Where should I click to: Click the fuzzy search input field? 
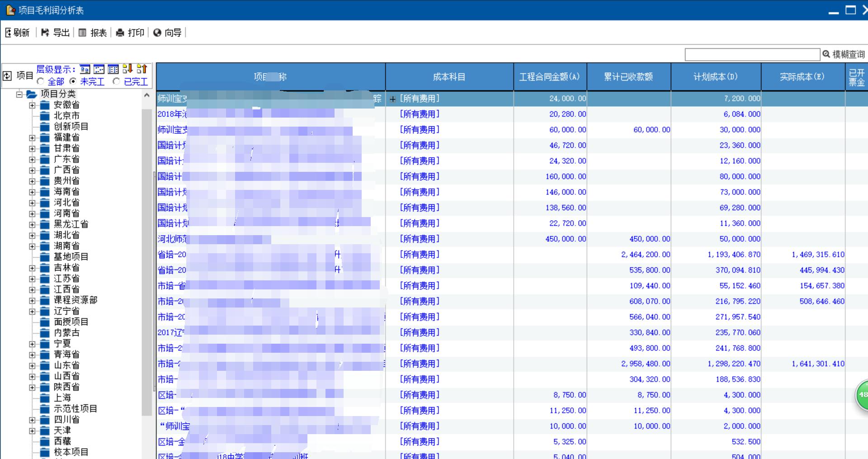pyautogui.click(x=752, y=55)
